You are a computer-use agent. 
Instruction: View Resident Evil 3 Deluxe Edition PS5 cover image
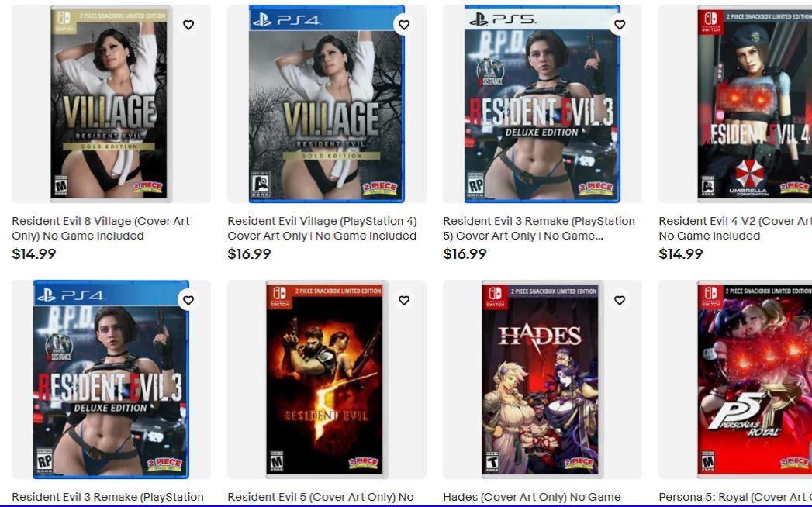click(x=542, y=104)
